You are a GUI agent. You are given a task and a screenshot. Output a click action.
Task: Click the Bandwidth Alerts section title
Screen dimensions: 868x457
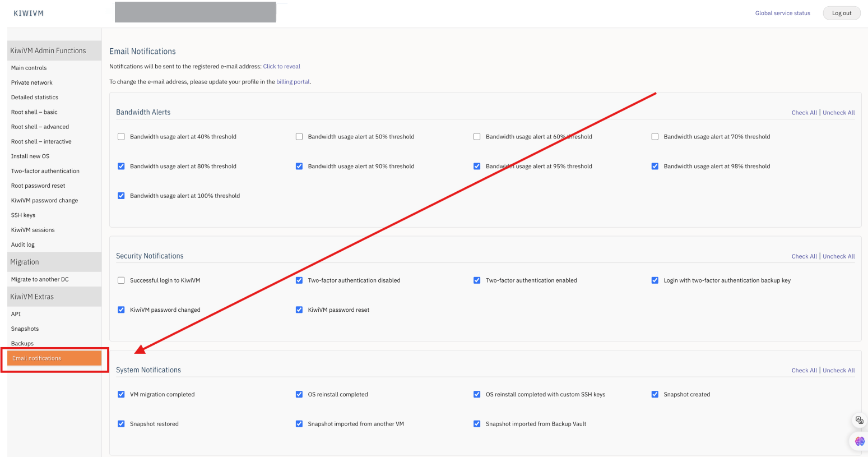143,112
